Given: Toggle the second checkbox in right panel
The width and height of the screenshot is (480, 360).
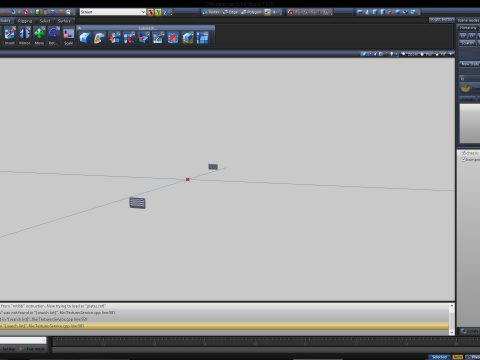Looking at the screenshot, I should pos(463,160).
